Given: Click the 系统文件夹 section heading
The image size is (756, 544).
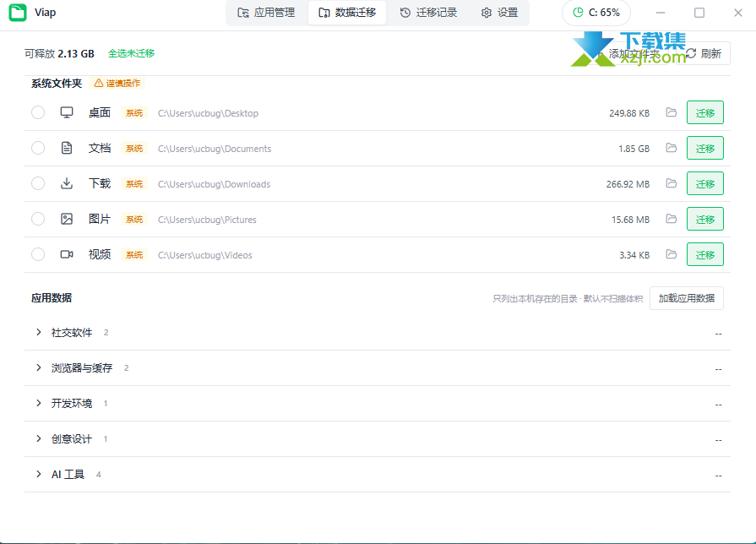Looking at the screenshot, I should point(57,84).
